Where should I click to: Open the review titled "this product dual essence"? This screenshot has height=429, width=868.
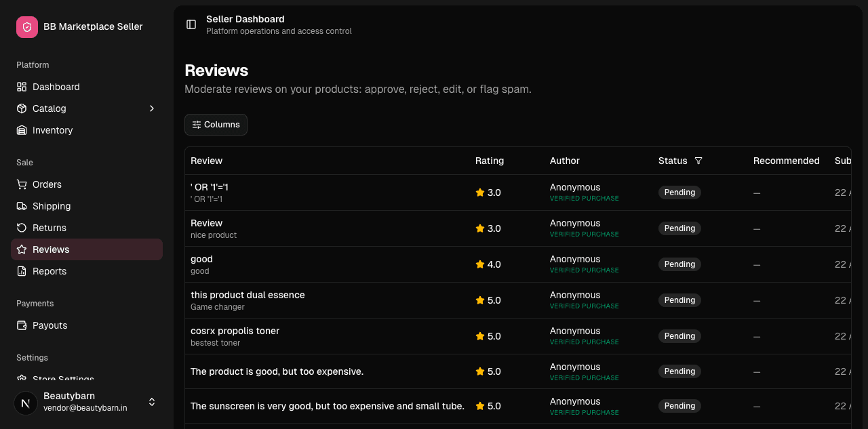pyautogui.click(x=248, y=295)
